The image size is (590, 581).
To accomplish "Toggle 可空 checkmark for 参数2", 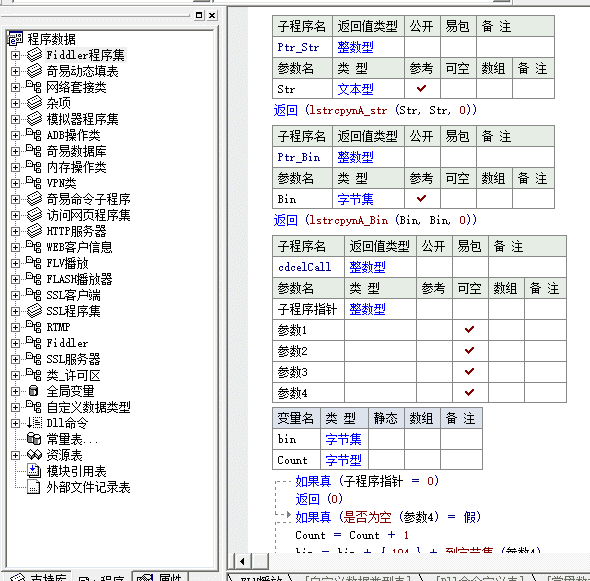I will (x=470, y=351).
